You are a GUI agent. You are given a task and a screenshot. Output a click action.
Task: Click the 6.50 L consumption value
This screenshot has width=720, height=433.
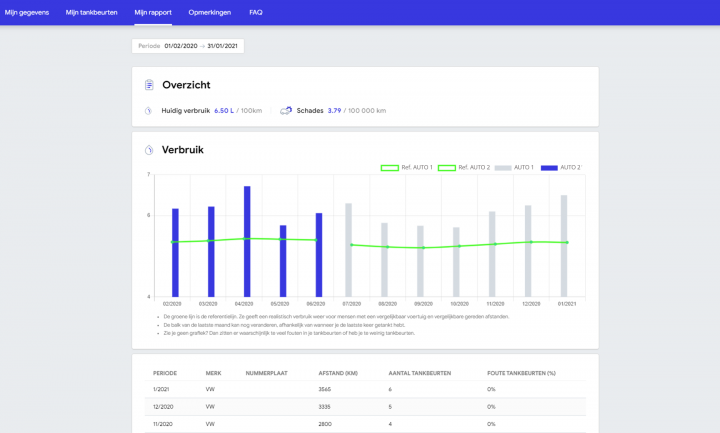[x=224, y=111]
